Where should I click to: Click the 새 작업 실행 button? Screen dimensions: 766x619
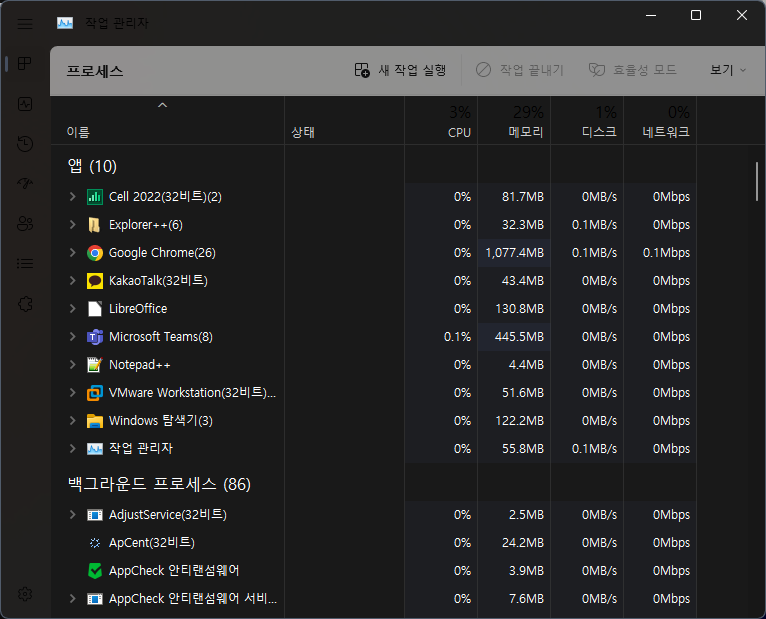(x=400, y=70)
